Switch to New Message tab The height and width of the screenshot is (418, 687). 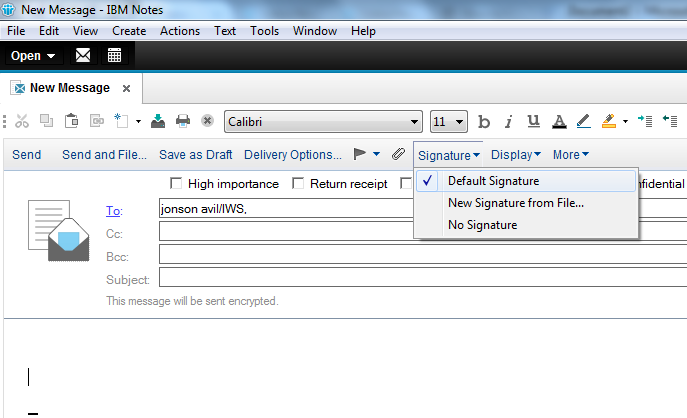click(x=70, y=88)
